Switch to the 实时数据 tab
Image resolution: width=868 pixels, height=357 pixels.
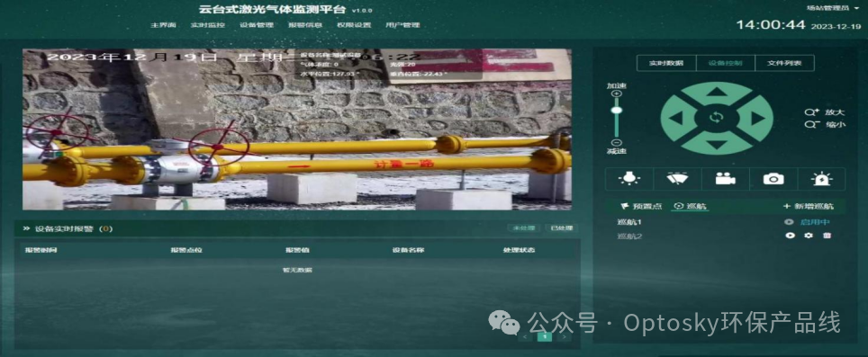coord(666,63)
